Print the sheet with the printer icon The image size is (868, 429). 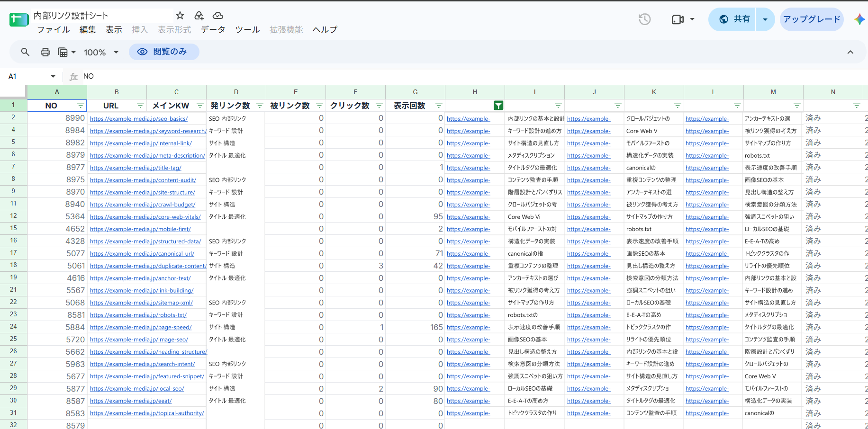click(x=45, y=52)
